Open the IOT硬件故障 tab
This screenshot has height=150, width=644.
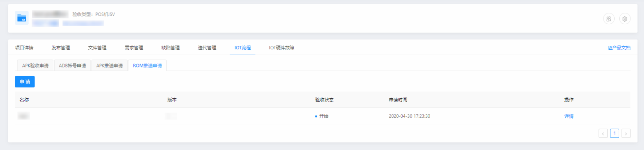coord(281,48)
